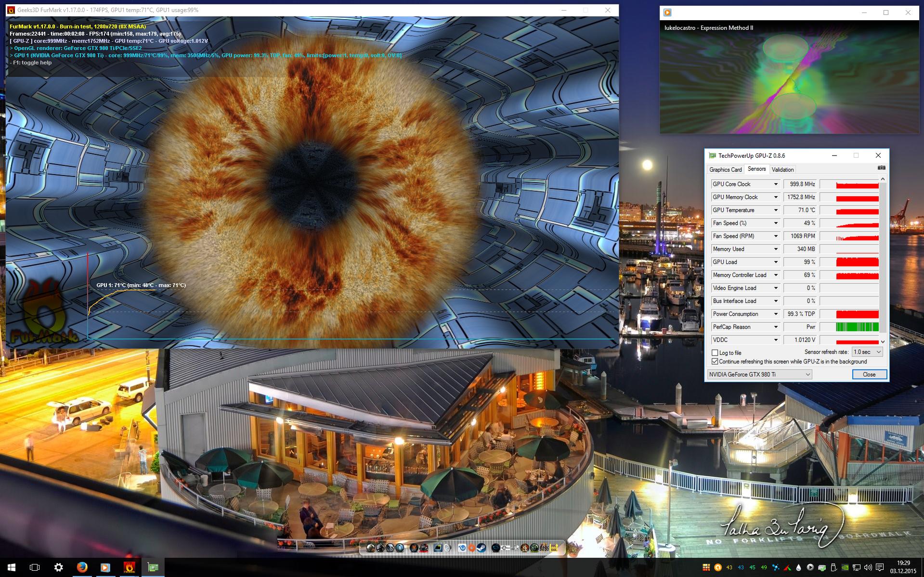Image resolution: width=924 pixels, height=577 pixels.
Task: Open the Action Center notifications icon
Action: pyautogui.click(x=880, y=567)
